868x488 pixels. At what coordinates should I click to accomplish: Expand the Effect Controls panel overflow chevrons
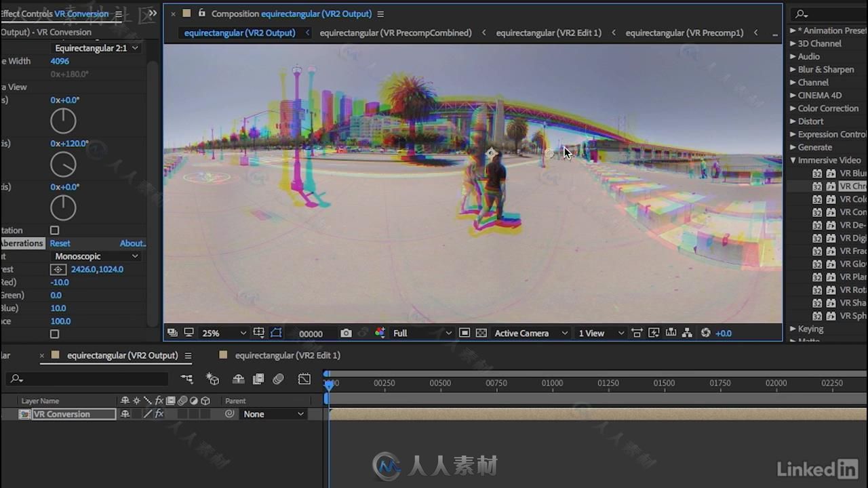point(153,13)
